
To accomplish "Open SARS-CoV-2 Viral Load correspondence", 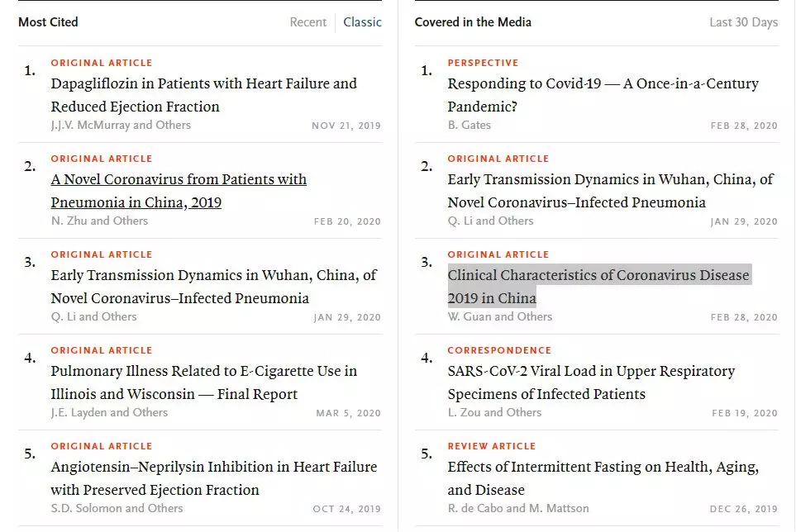I will (x=591, y=382).
